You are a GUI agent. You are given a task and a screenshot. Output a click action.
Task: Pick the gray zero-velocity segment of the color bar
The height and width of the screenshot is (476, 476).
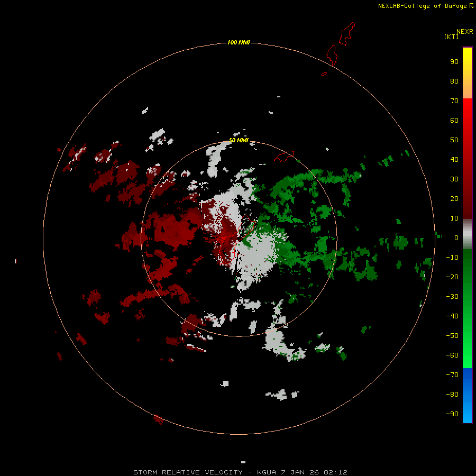[467, 234]
